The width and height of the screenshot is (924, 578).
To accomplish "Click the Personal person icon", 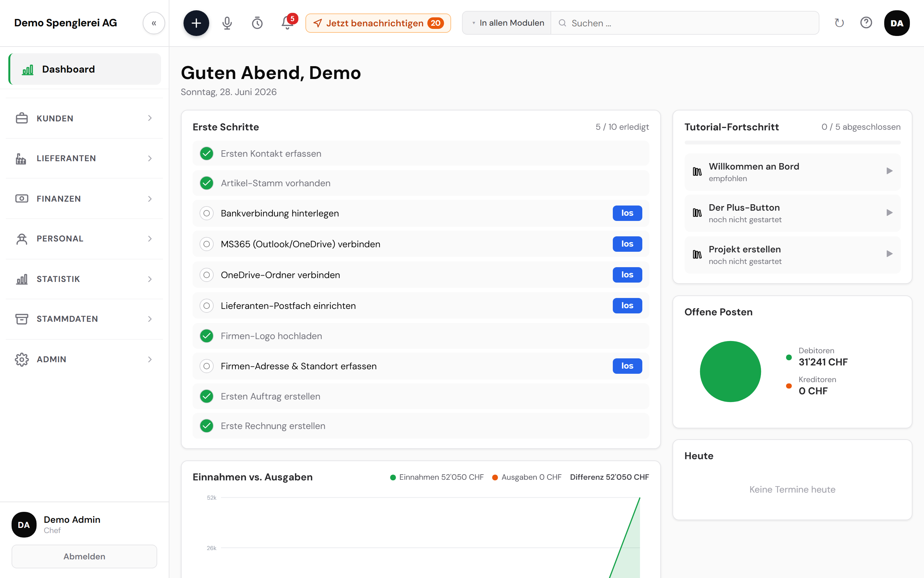I will click(x=22, y=239).
